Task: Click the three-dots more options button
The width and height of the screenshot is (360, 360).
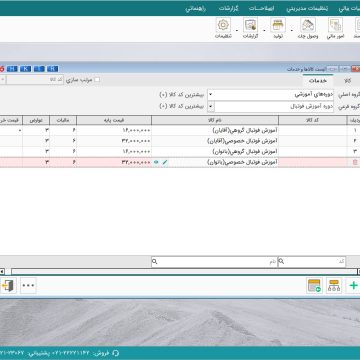Action: click(28, 286)
